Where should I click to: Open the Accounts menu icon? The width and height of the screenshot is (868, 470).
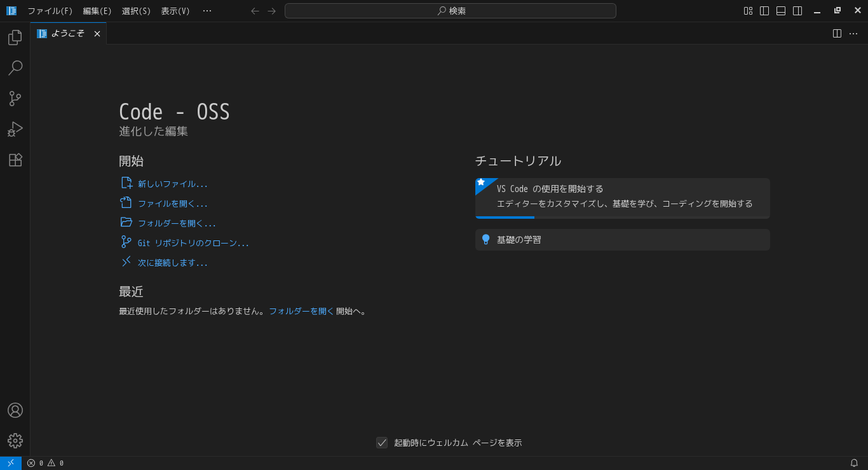click(15, 410)
